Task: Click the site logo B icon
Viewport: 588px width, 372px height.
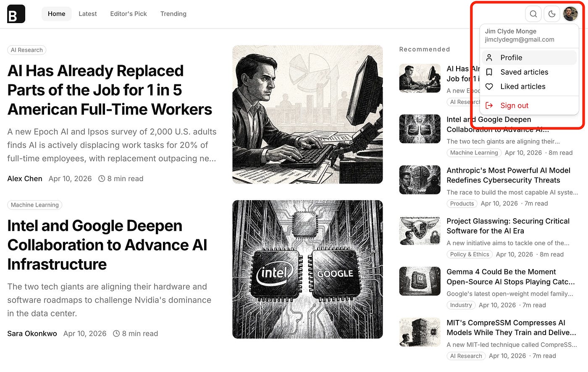Action: point(16,14)
